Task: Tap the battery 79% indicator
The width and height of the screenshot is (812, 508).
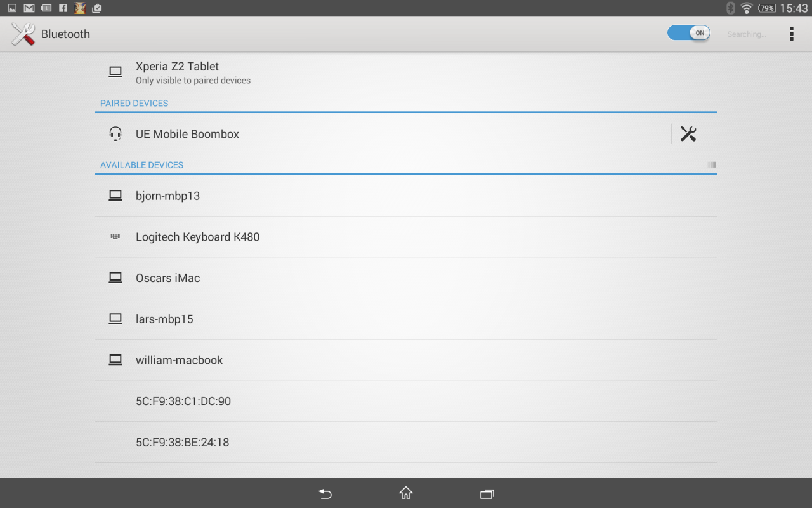Action: tap(767, 8)
